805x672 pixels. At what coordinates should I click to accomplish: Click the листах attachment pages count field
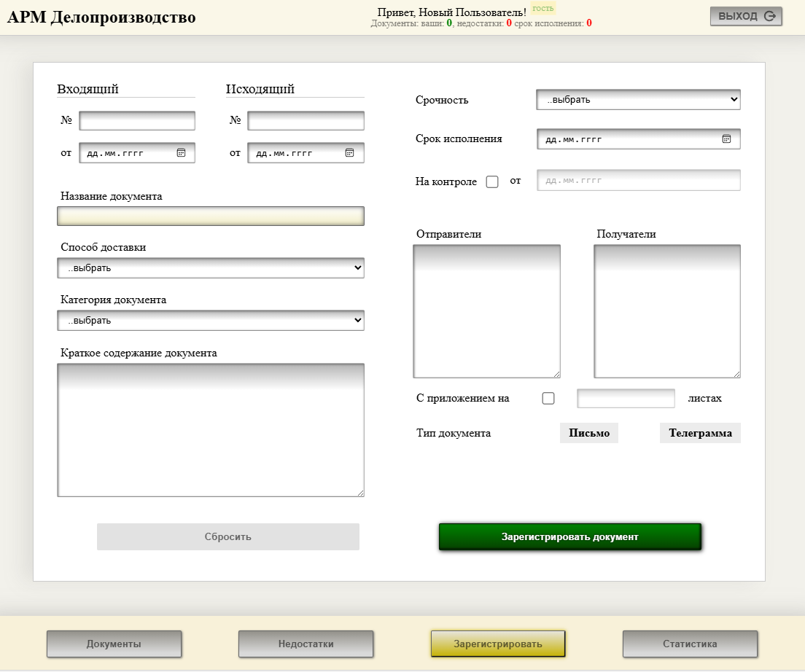click(626, 399)
